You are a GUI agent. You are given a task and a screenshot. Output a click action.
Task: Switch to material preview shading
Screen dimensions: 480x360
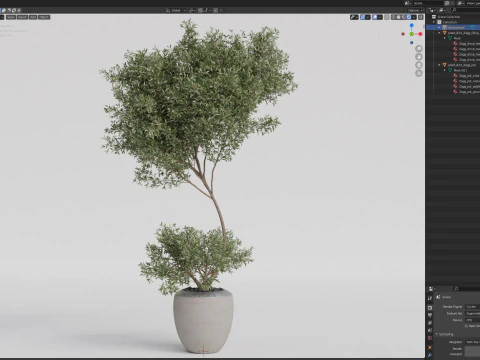coord(404,17)
